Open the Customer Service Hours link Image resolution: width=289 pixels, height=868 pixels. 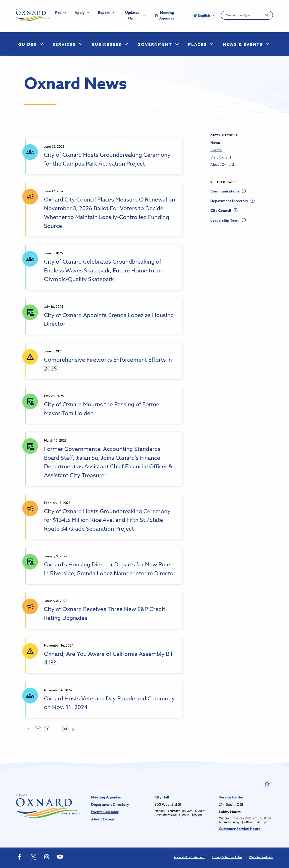(x=239, y=829)
